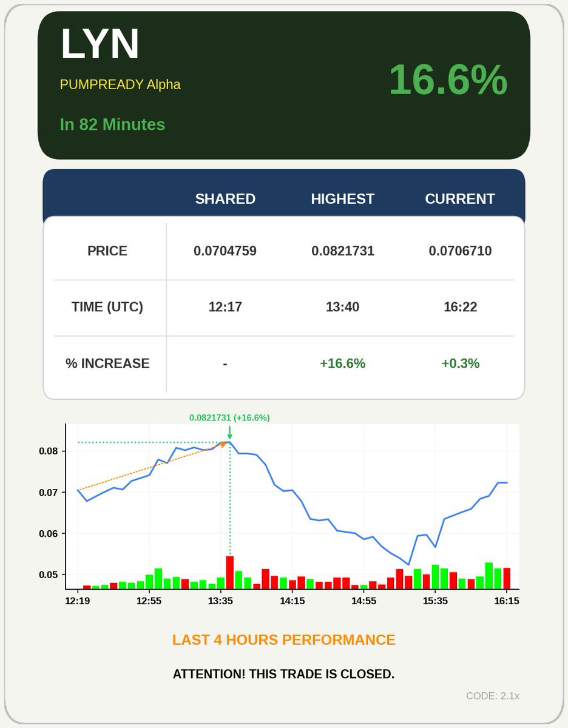Screen dimensions: 568x728
Task: Click highest time 13:40
Action: pyautogui.click(x=343, y=307)
